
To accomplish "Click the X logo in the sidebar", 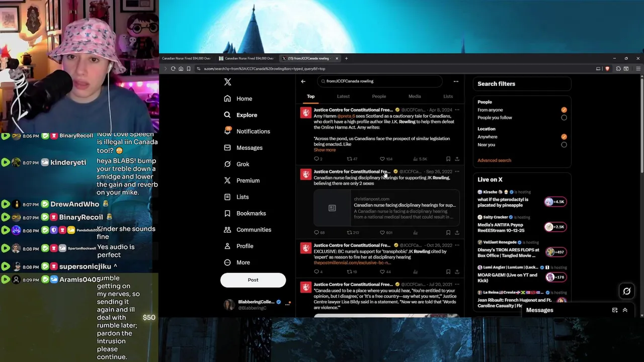I will tap(227, 82).
